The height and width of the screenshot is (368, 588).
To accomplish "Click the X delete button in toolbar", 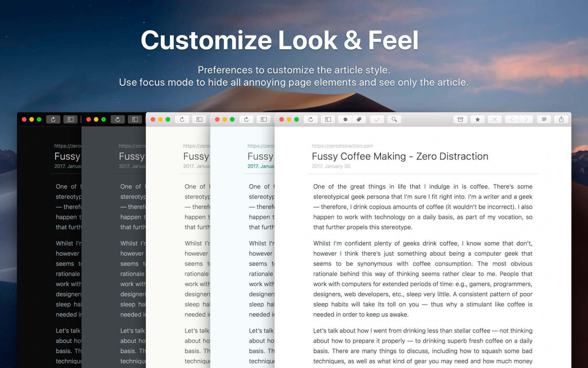I will click(x=495, y=119).
